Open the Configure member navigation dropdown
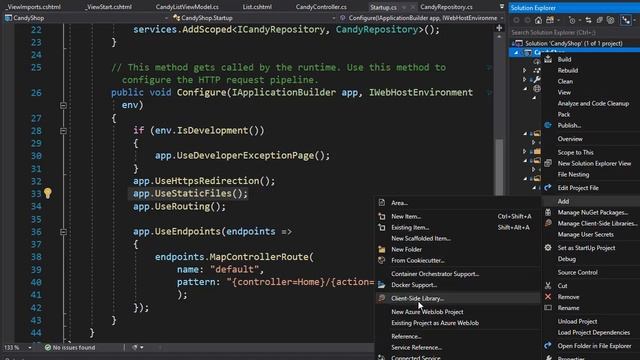The height and width of the screenshot is (360, 640). point(502,18)
